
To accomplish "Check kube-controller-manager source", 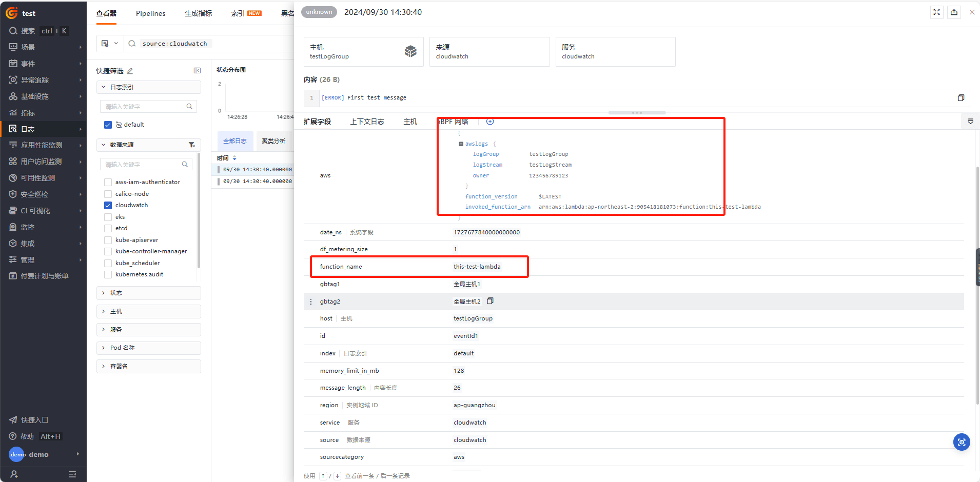I will tap(108, 251).
